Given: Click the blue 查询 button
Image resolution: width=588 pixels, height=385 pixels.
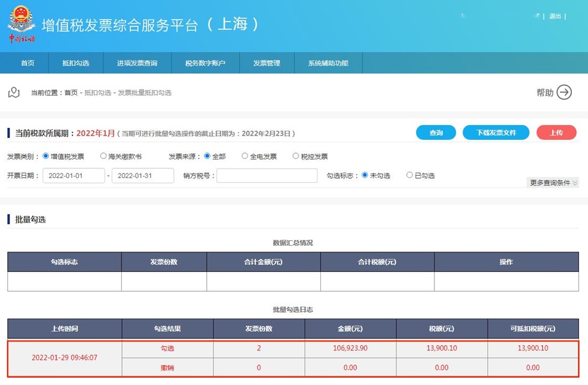Looking at the screenshot, I should 436,133.
